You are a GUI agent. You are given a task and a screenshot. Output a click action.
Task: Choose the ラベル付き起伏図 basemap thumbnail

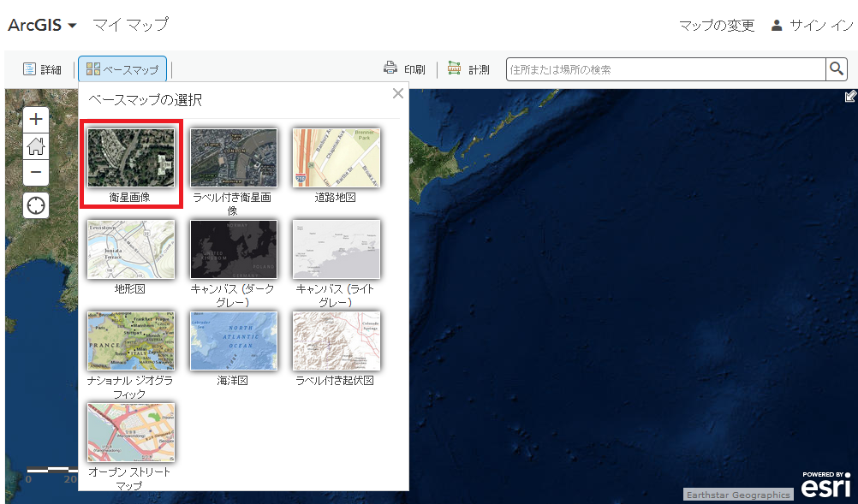coord(336,341)
